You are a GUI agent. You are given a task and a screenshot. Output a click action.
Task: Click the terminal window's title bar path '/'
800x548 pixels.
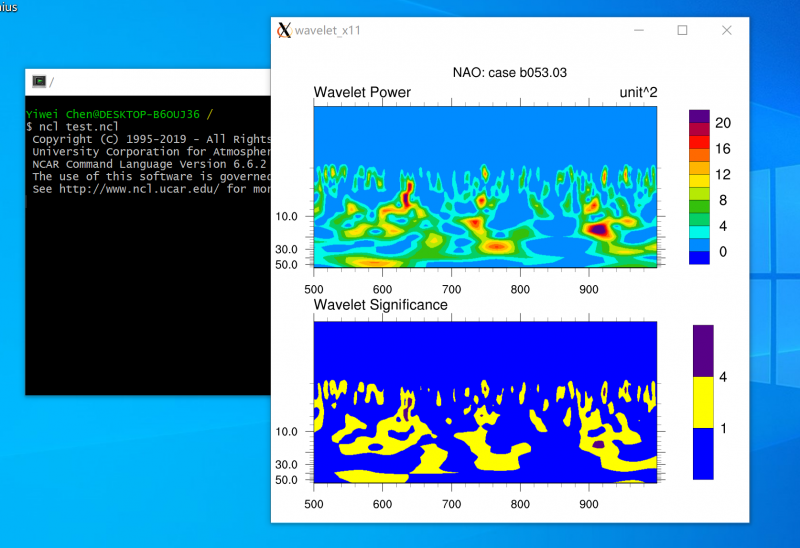point(52,82)
